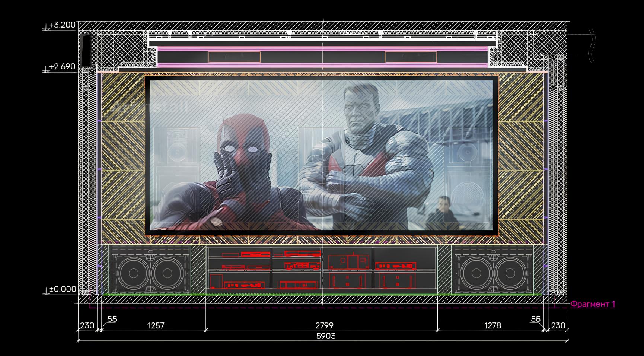The image size is (644, 356).
Task: Click the +3.200 elevation marker
Action: (62, 25)
